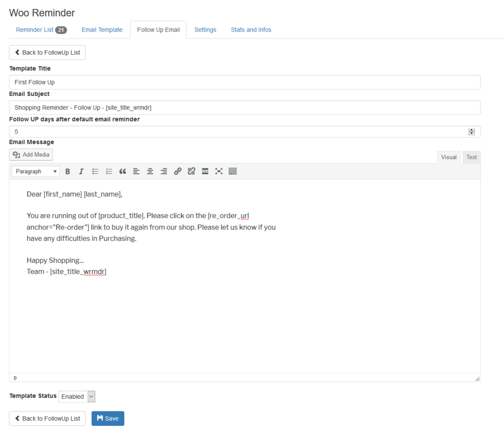
Task: Insert a numbered list
Action: click(109, 171)
